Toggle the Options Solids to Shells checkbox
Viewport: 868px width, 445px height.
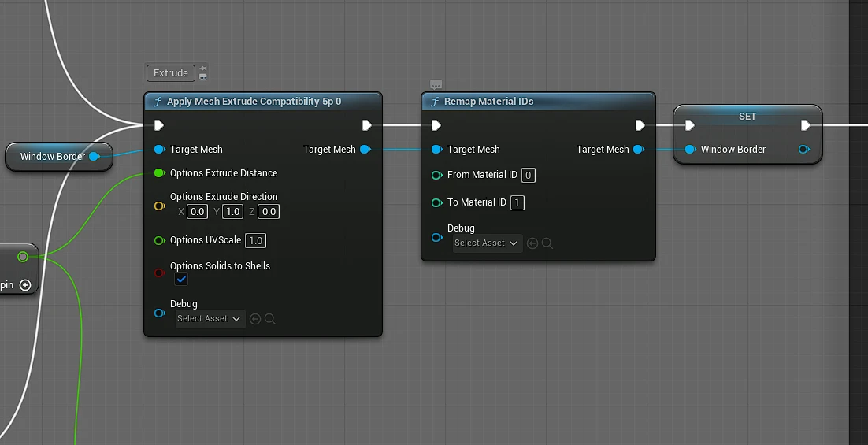[x=181, y=279]
